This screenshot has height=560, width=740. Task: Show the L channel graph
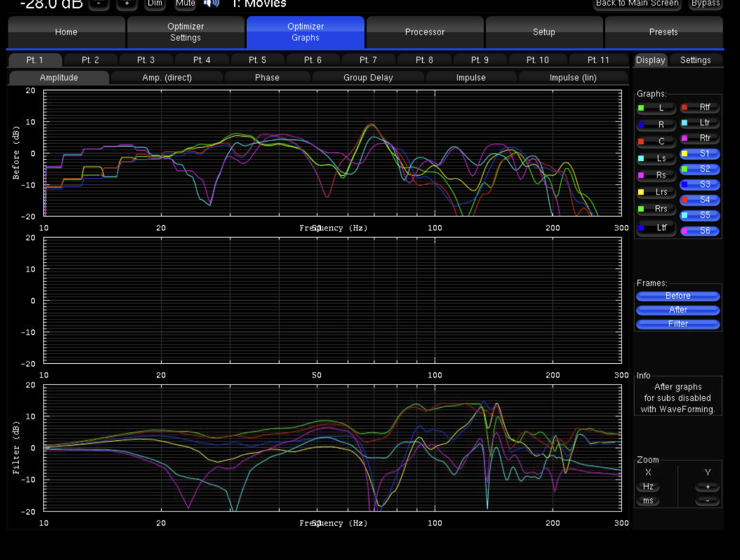click(x=656, y=108)
